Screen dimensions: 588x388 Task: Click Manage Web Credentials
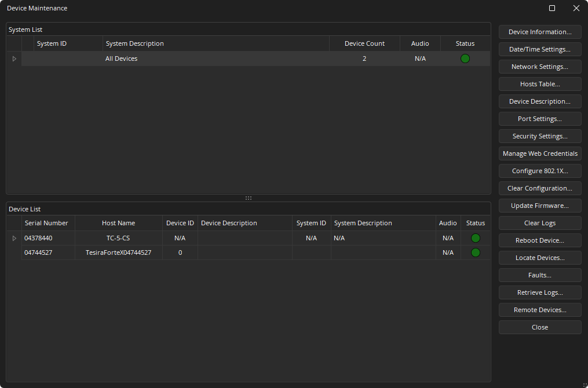tap(539, 153)
